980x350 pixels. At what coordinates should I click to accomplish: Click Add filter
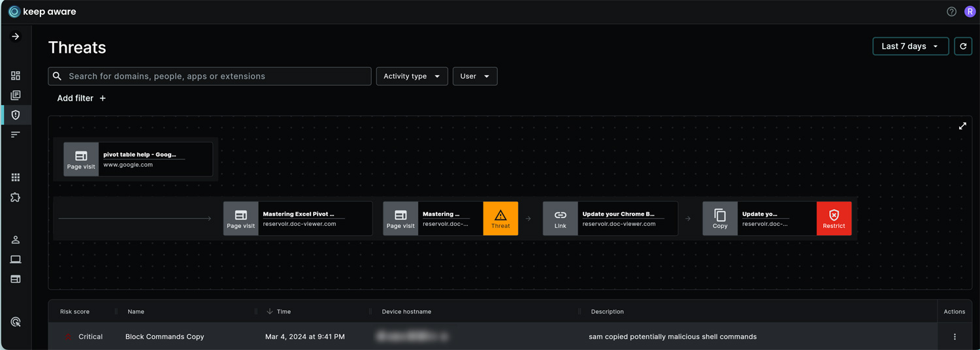click(x=82, y=98)
